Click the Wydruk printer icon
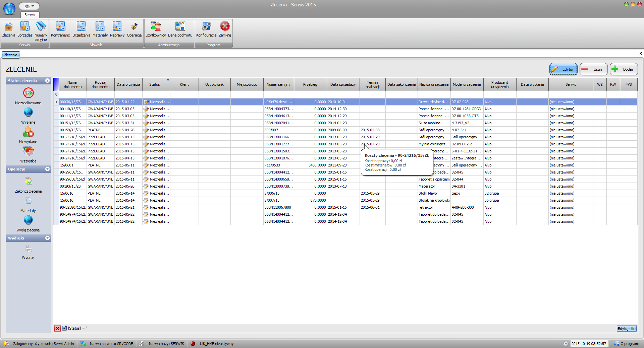The width and height of the screenshot is (644, 348). [x=29, y=249]
